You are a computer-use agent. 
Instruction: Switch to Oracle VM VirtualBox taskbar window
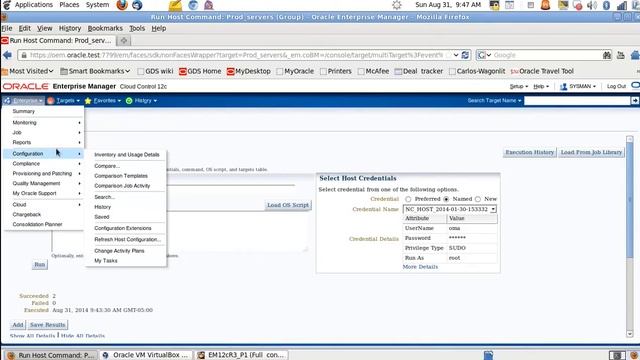[x=146, y=355]
